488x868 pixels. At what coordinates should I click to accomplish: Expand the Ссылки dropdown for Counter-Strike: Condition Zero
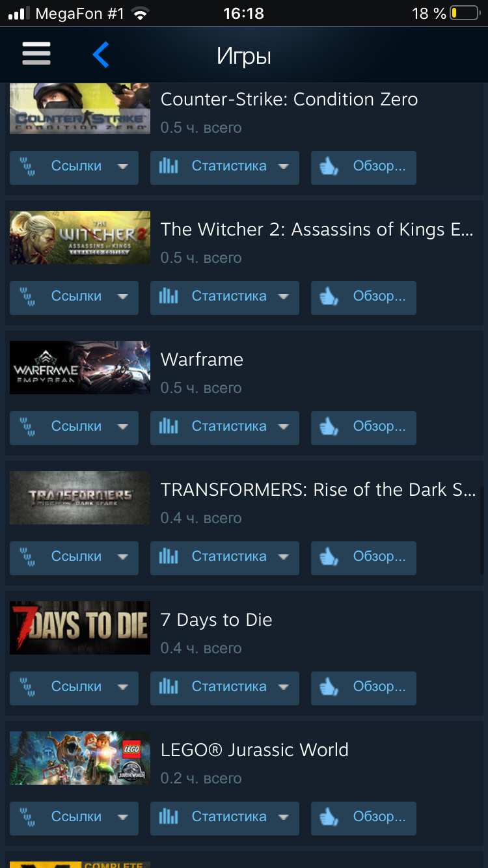[122, 167]
